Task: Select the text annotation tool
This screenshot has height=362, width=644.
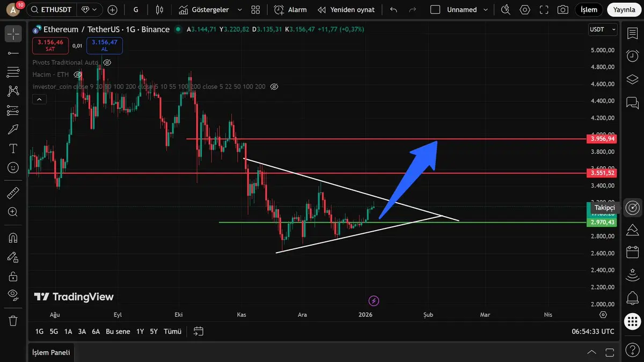Action: point(13,149)
